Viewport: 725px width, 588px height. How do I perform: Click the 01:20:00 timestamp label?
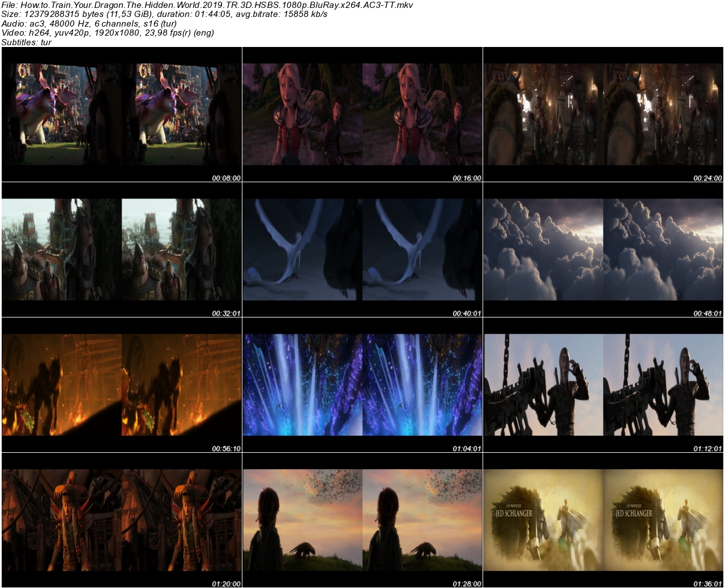227,583
